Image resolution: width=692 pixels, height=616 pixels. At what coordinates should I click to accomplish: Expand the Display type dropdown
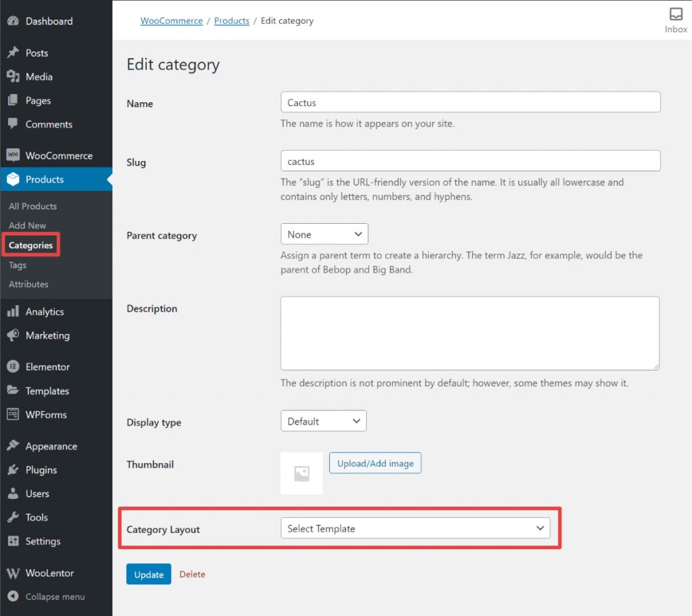[x=323, y=420]
